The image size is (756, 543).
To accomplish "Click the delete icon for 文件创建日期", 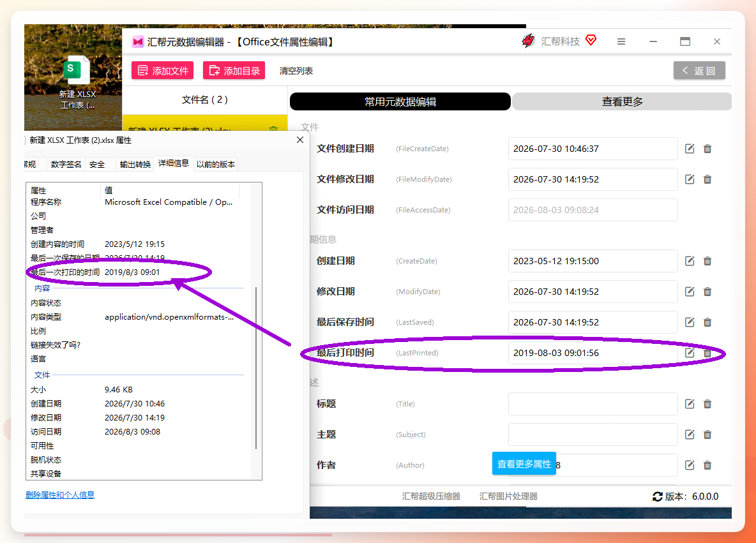I will 707,149.
